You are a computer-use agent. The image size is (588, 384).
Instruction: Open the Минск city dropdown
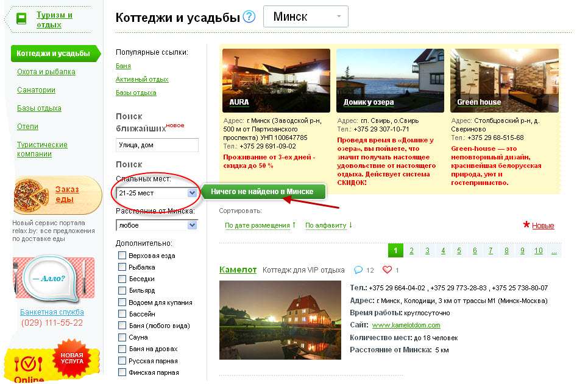tap(305, 17)
